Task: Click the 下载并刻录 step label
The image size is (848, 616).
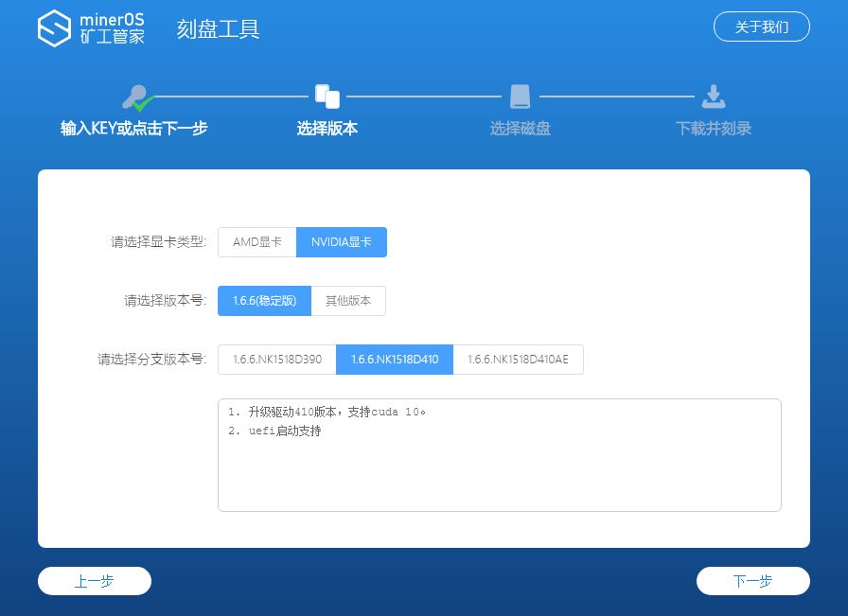Action: (x=714, y=128)
